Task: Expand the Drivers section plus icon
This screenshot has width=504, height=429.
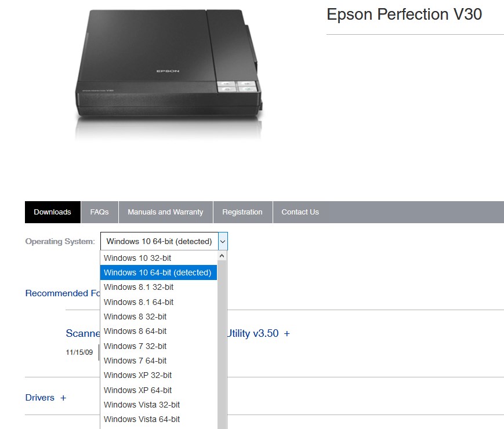Action: point(63,398)
